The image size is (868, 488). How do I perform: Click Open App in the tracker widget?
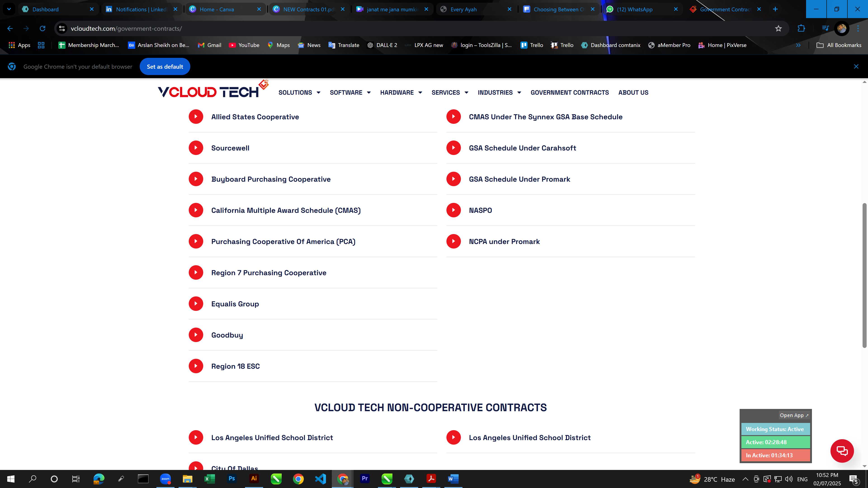pos(794,415)
